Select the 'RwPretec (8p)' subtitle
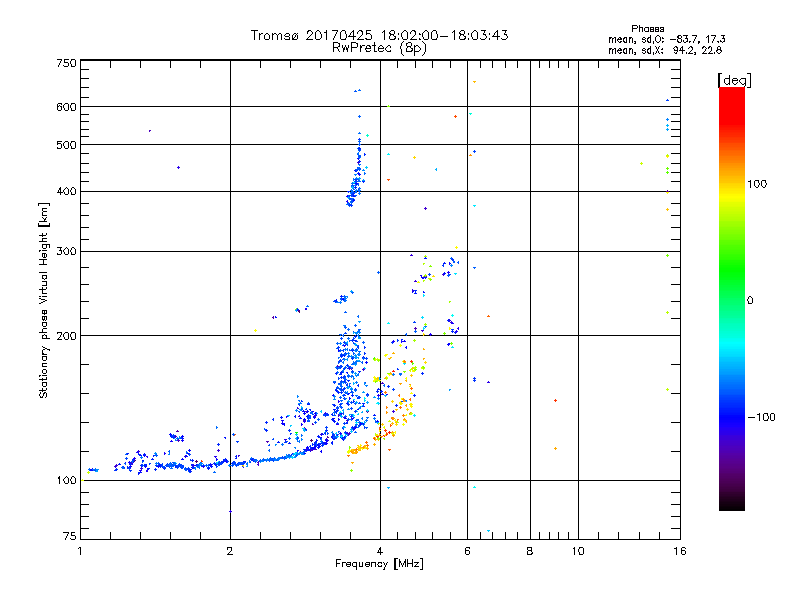 pos(380,48)
